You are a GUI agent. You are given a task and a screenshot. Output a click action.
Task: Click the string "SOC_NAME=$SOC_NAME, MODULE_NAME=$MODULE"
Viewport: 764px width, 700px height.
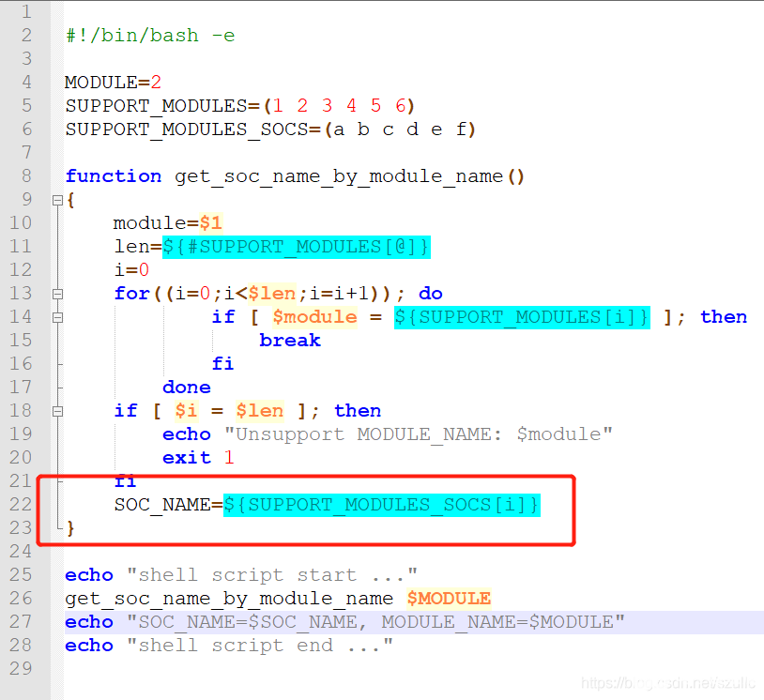point(375,622)
